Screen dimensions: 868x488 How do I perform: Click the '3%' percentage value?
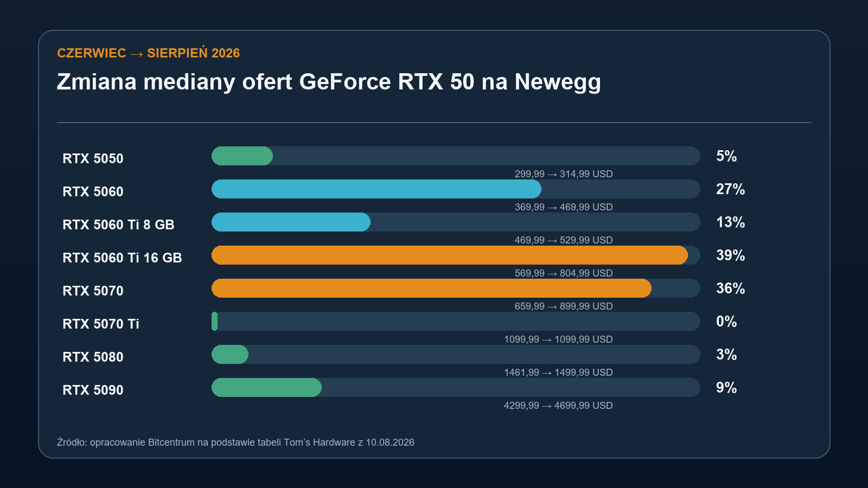[726, 355]
